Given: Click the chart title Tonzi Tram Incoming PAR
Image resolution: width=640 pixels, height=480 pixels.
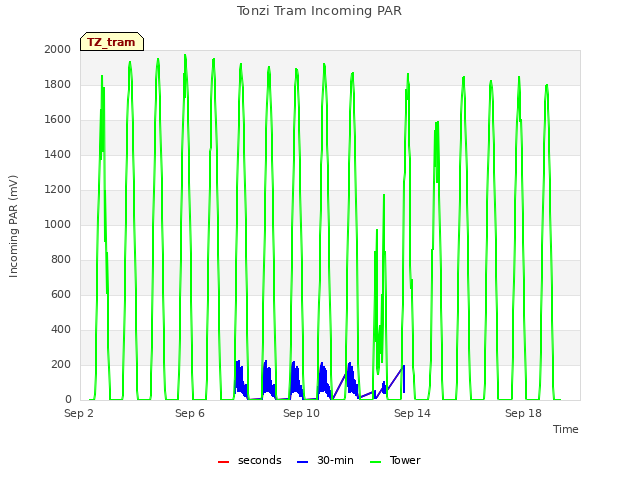Looking at the screenshot, I should pyautogui.click(x=319, y=11).
